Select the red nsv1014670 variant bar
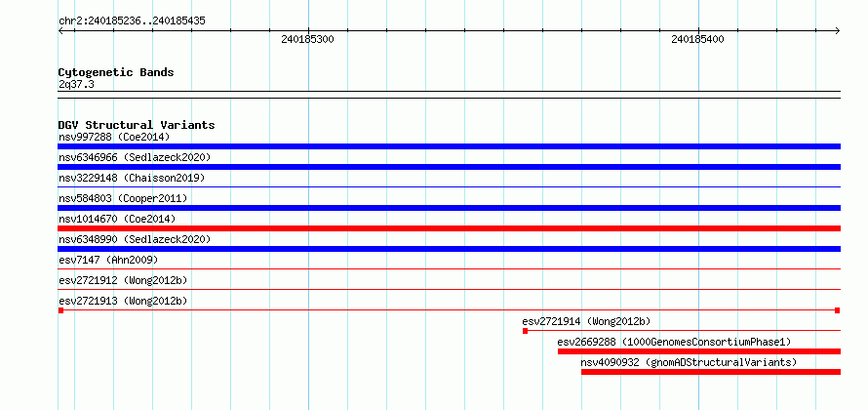 click(449, 228)
